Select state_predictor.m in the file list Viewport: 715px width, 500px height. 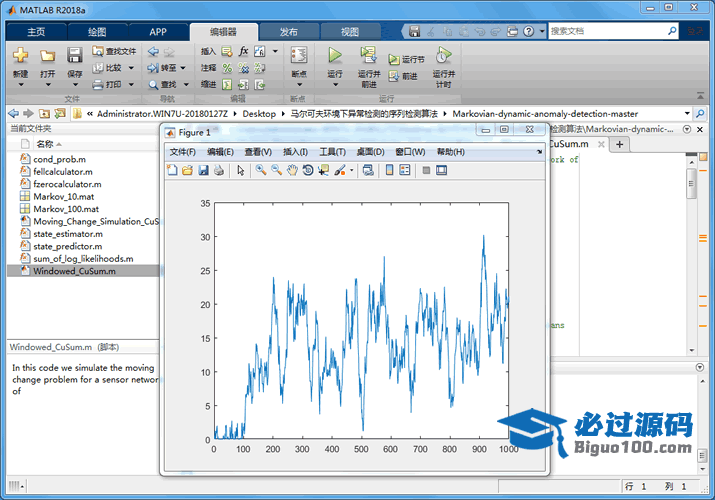pyautogui.click(x=67, y=246)
